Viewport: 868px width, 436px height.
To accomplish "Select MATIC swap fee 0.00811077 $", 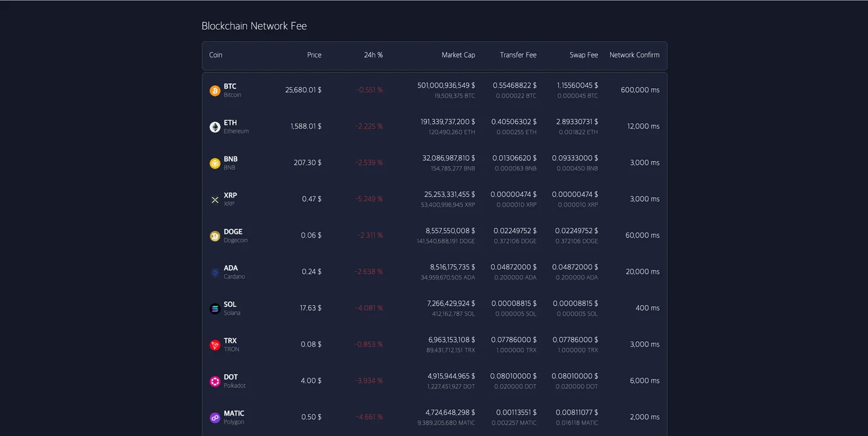I will [577, 412].
